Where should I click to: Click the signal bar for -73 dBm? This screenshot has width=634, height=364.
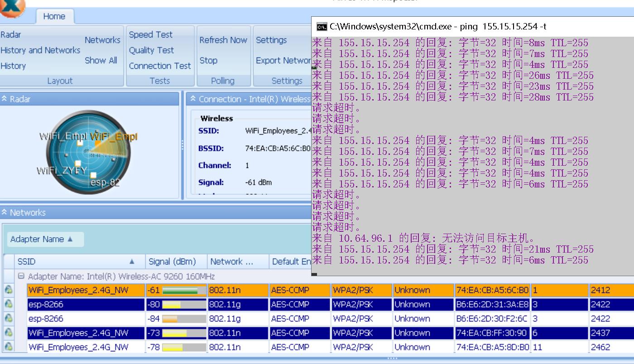pyautogui.click(x=184, y=333)
